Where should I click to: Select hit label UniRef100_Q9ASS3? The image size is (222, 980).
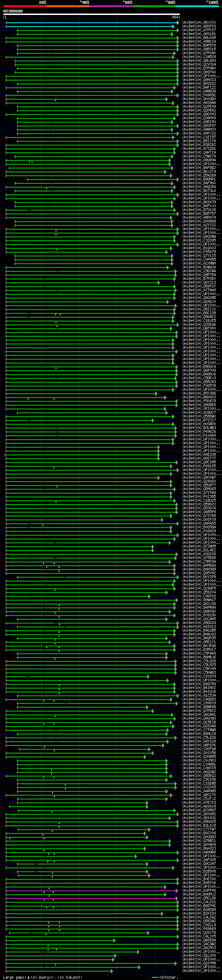point(199,80)
